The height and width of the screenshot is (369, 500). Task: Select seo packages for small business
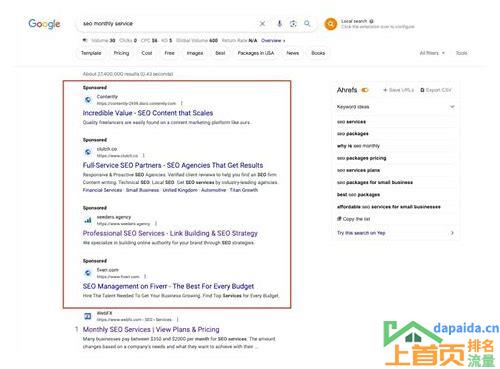[x=375, y=182]
